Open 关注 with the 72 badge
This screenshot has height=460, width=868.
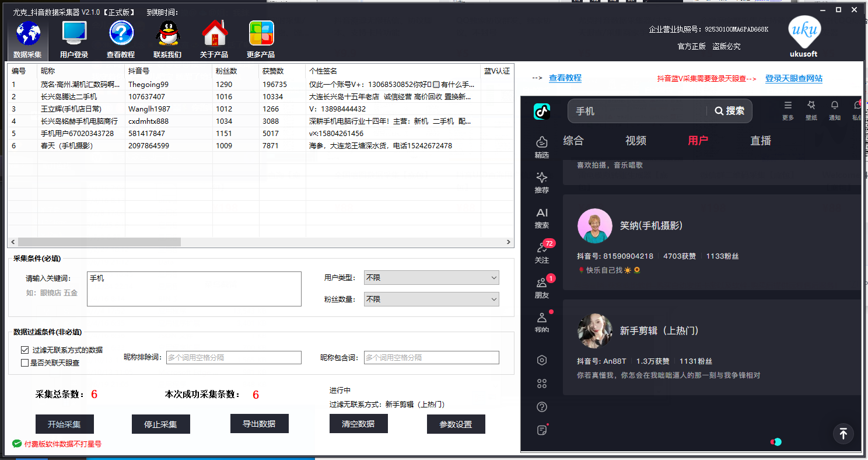coord(542,252)
